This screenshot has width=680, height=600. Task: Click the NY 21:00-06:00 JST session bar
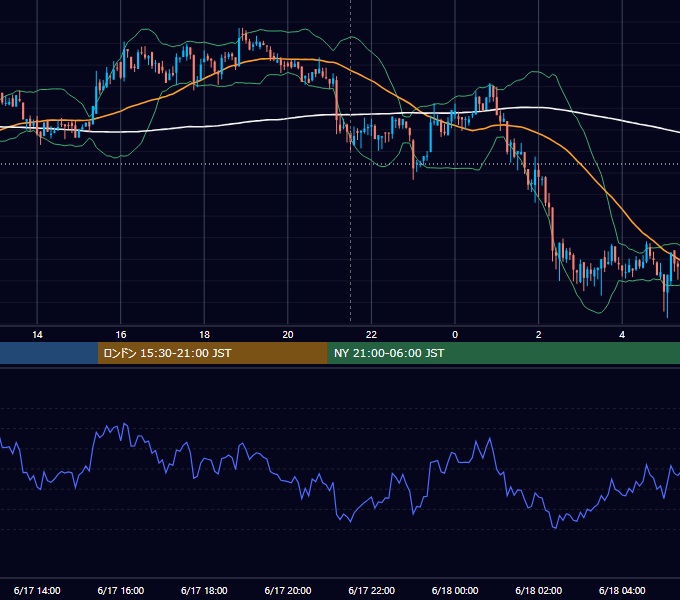(x=503, y=353)
